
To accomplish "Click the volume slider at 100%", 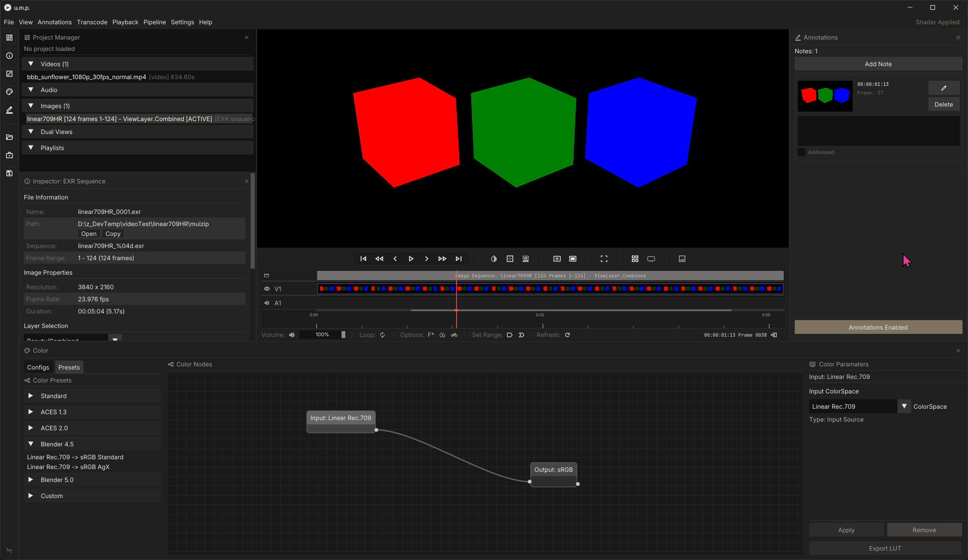I will (x=322, y=335).
